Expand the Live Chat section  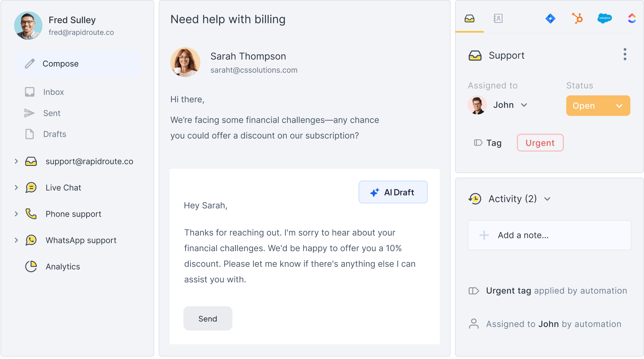pos(16,188)
